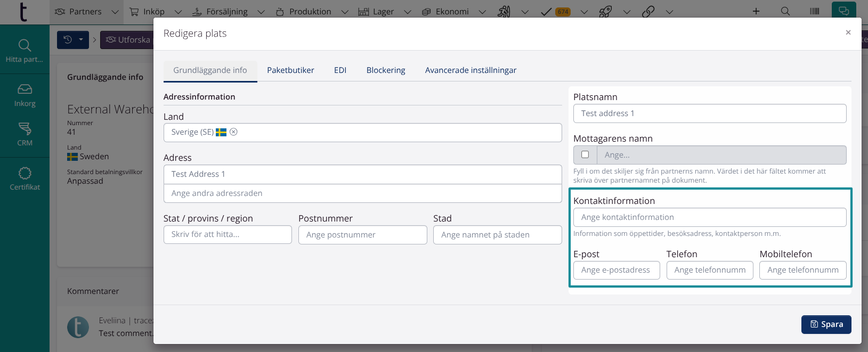
Task: Open the Avancerade inställningar tab
Action: 470,70
